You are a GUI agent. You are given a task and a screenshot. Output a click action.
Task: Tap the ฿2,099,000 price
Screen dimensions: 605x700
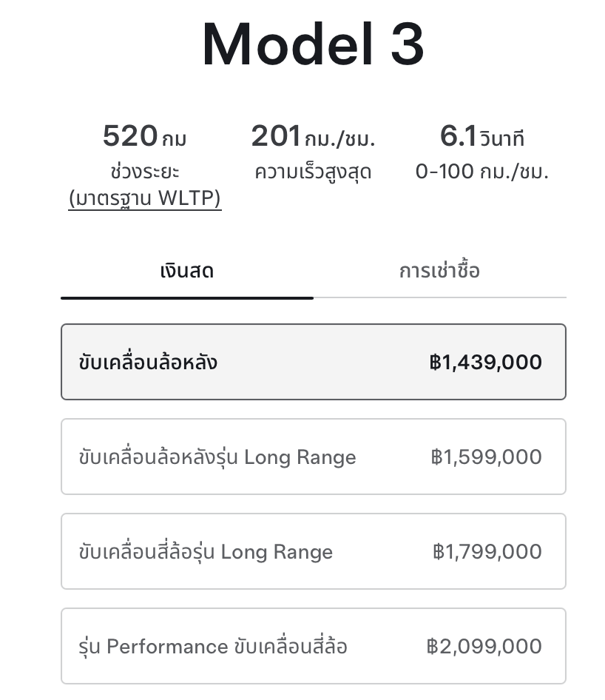click(484, 647)
